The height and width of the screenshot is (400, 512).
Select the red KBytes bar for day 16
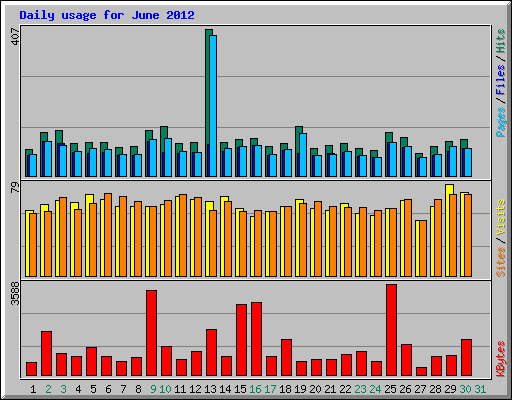point(257,339)
